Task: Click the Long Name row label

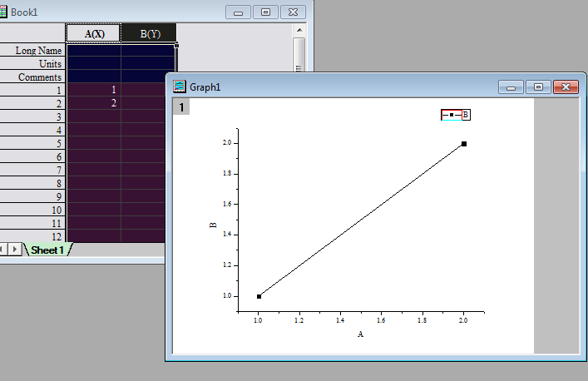Action: 32,50
